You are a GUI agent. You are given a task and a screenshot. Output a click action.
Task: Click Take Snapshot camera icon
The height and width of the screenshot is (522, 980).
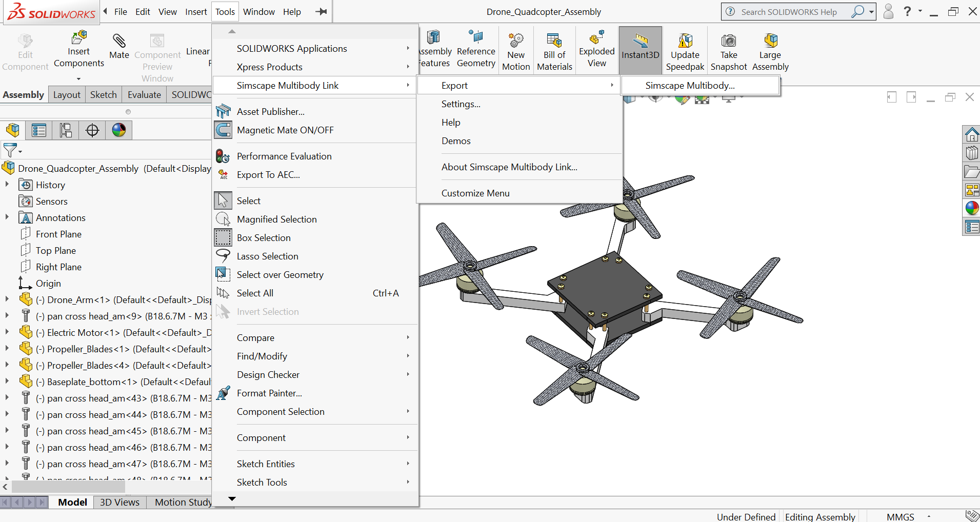[729, 40]
